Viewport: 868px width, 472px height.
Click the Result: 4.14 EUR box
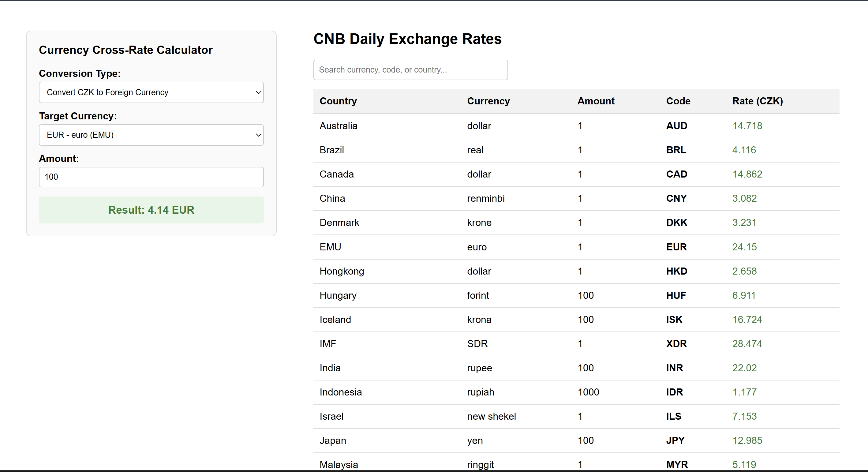[x=151, y=210]
